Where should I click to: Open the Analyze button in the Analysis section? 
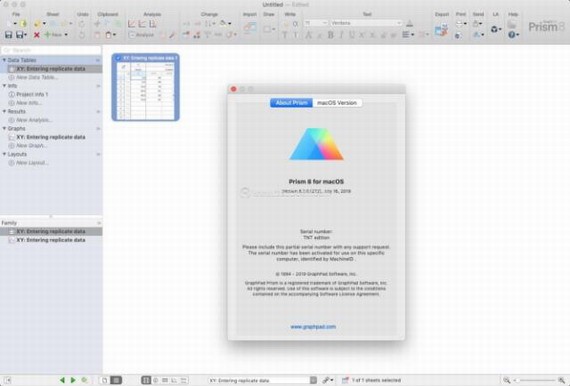click(x=141, y=35)
